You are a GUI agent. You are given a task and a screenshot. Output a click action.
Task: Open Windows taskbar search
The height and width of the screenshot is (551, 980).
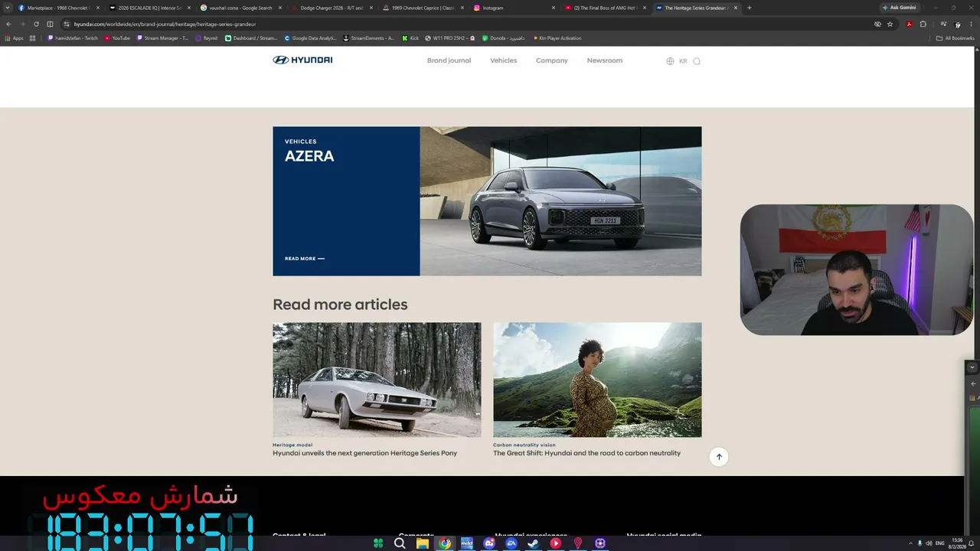(400, 543)
